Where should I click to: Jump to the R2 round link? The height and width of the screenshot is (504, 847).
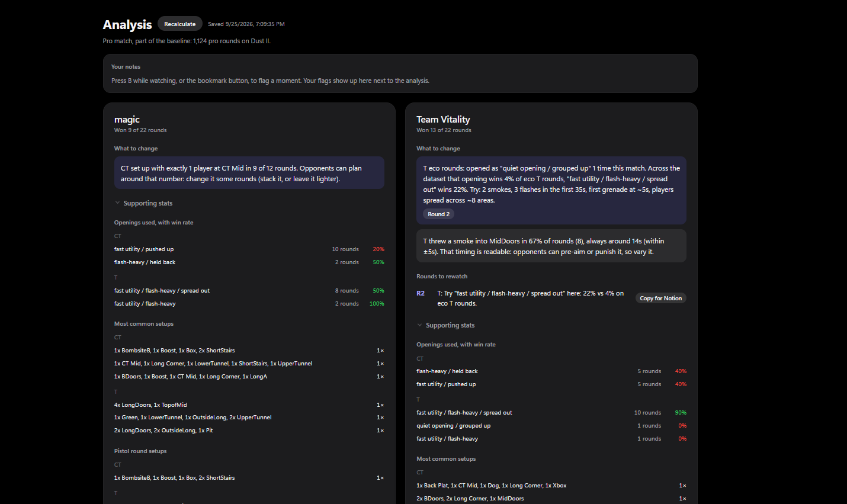[421, 293]
